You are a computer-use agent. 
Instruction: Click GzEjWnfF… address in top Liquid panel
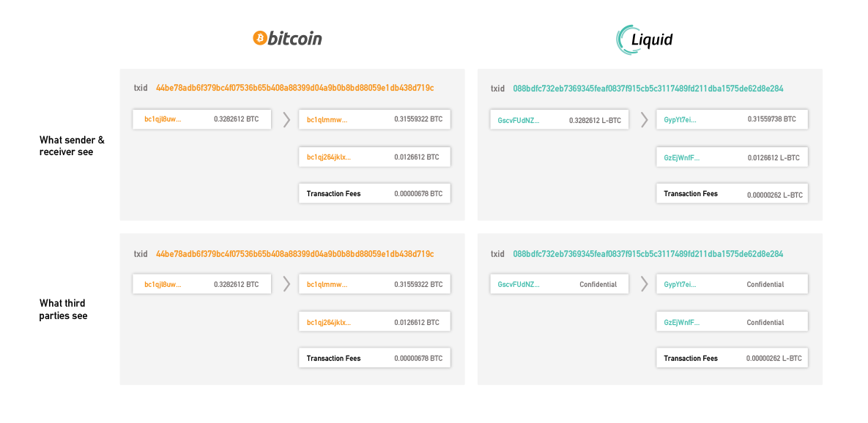click(x=682, y=157)
